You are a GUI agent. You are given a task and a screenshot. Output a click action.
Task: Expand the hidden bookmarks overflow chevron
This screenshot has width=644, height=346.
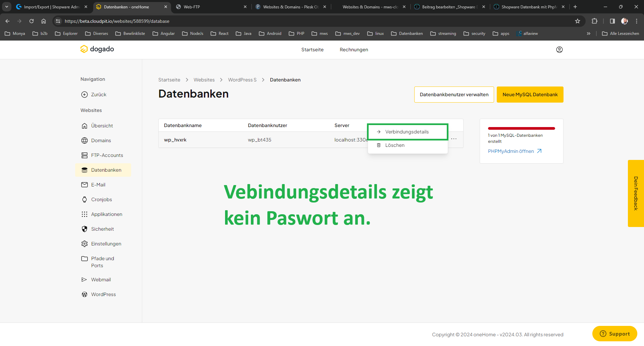click(588, 34)
